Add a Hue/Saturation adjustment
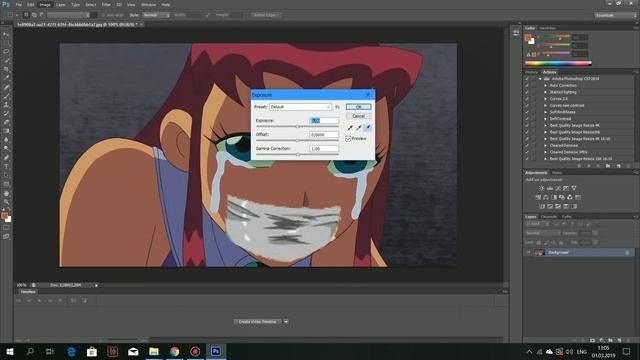 pos(538,198)
